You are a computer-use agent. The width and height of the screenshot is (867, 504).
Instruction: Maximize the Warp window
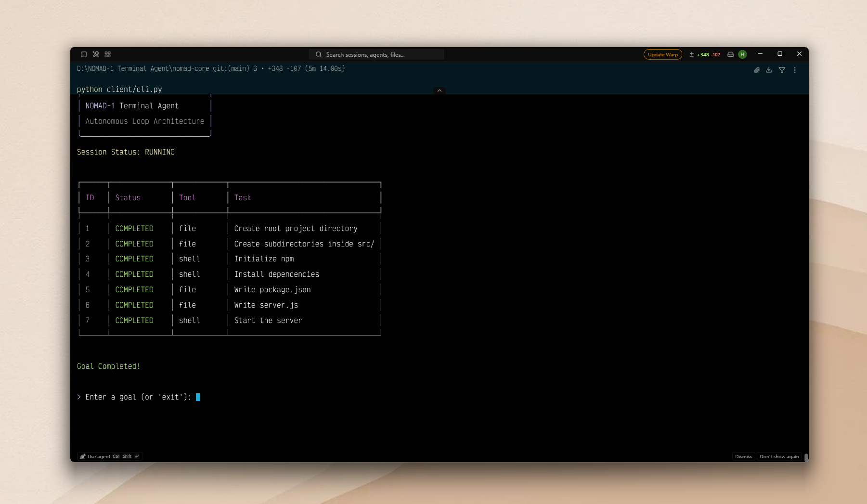(x=780, y=54)
